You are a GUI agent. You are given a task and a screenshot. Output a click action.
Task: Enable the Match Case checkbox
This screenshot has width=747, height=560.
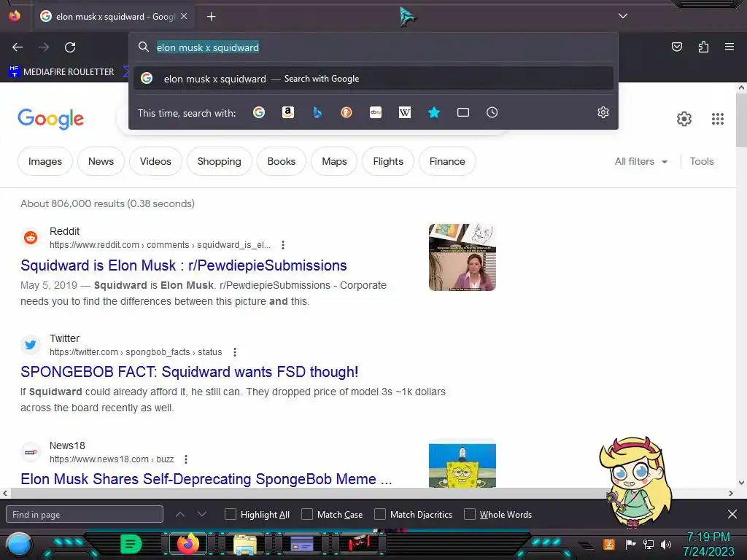(x=307, y=514)
